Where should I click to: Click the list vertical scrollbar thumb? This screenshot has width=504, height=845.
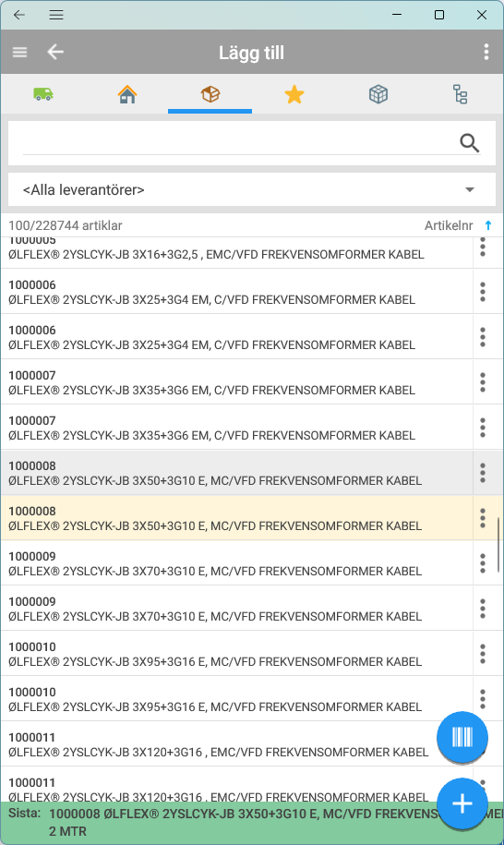(x=498, y=544)
